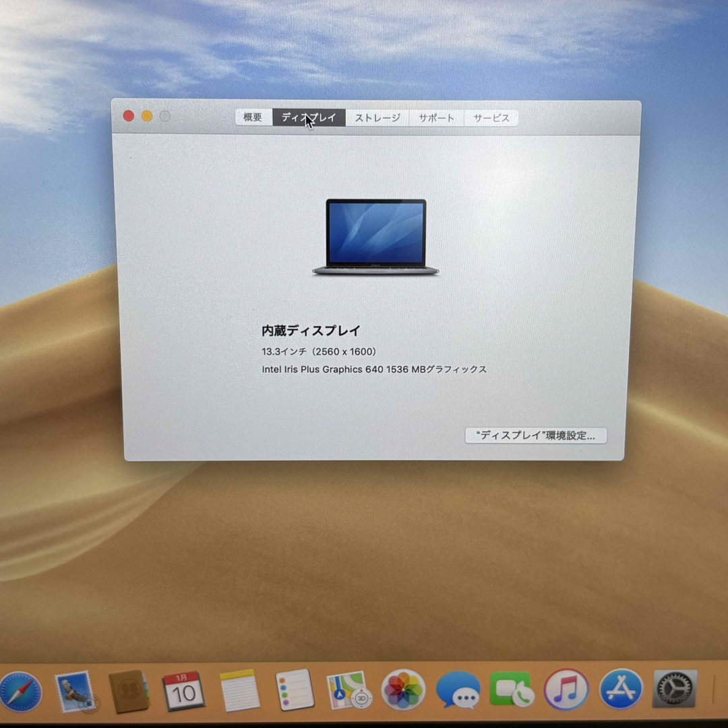728x728 pixels.
Task: Launch Messages from the Dock
Action: (x=457, y=690)
